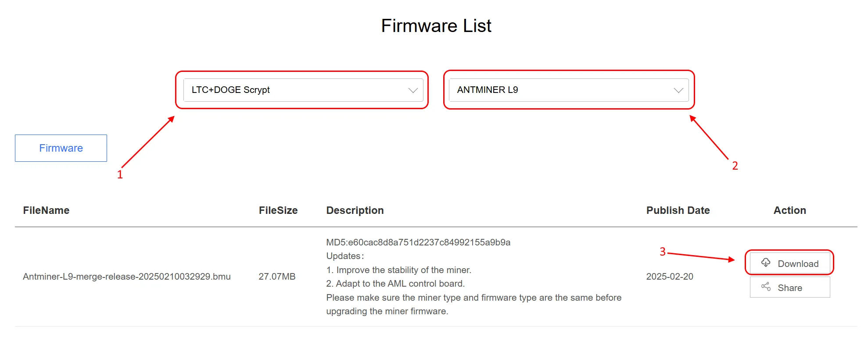Download the Antminer L9 firmware file
868x341 pixels.
[x=790, y=263]
